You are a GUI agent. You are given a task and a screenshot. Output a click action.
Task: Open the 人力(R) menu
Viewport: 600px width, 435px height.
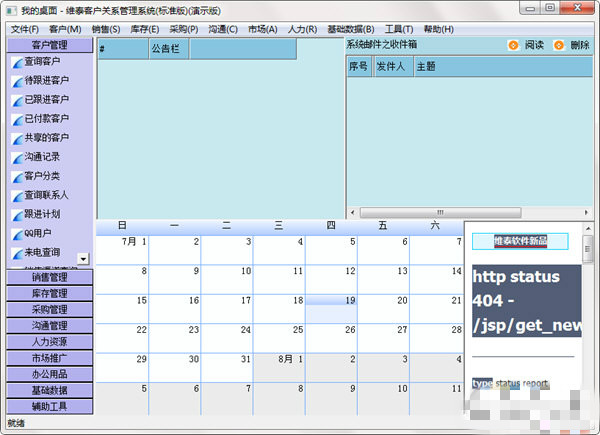(302, 29)
